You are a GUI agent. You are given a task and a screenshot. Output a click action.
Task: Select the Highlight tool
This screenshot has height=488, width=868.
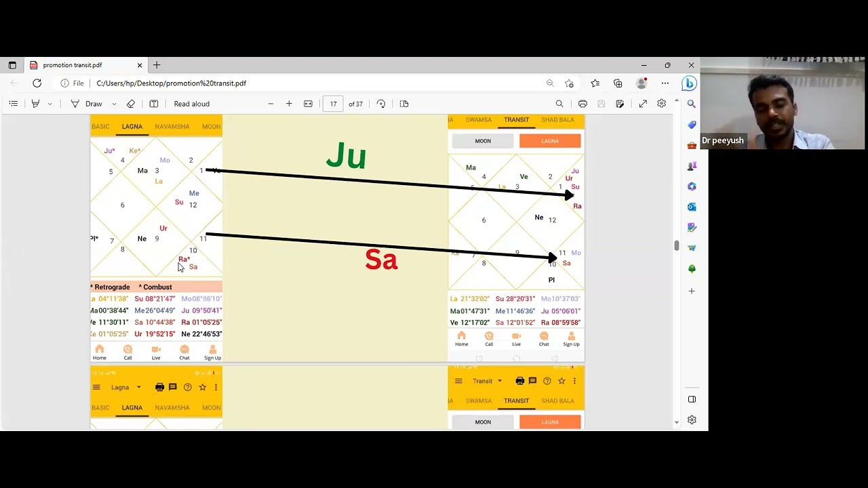pos(35,104)
